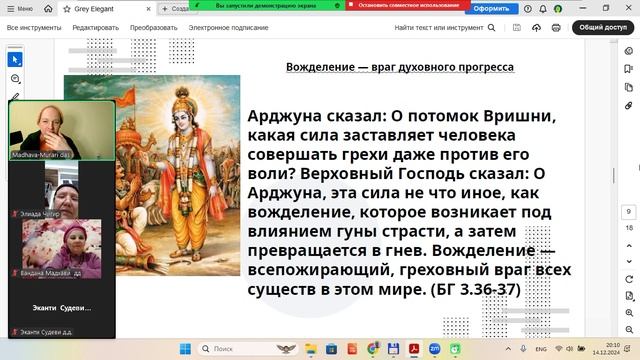The image size is (640, 360).
Task: Click the microphone tray icon
Action: [x=523, y=349]
